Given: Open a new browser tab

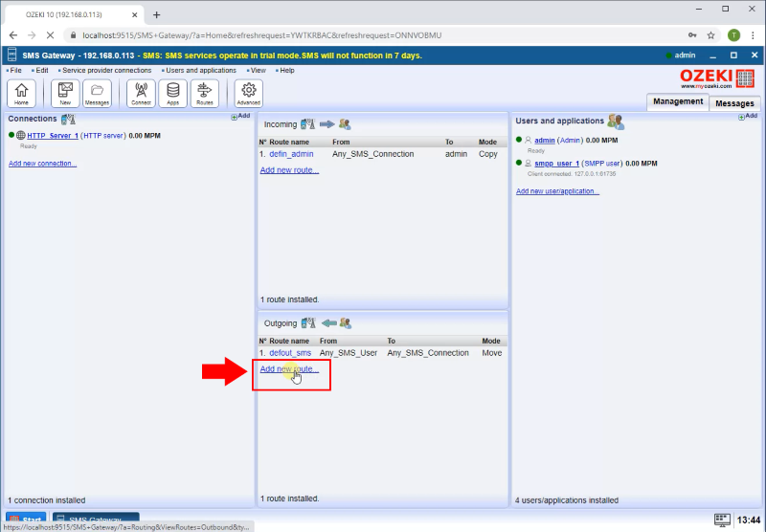Looking at the screenshot, I should coord(156,14).
